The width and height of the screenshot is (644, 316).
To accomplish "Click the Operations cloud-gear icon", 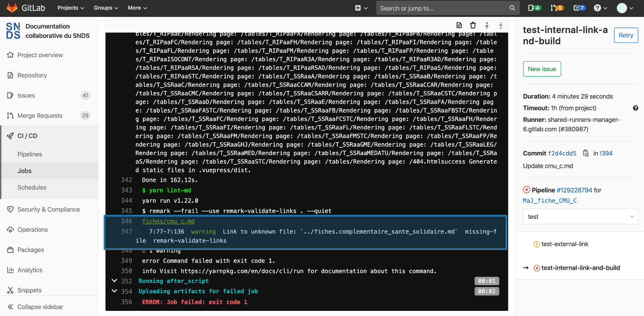I will point(10,229).
